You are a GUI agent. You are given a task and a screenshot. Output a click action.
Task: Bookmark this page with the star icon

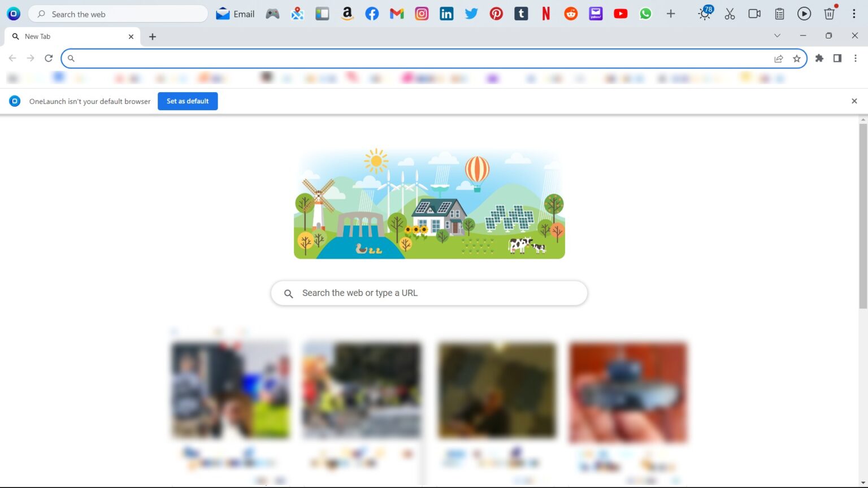tap(797, 58)
